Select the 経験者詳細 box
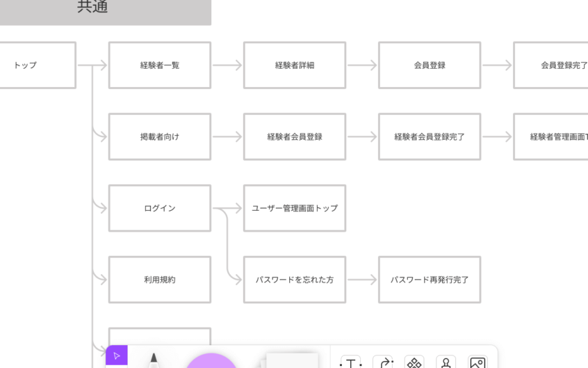Viewport: 588px width, 368px height. (x=294, y=65)
